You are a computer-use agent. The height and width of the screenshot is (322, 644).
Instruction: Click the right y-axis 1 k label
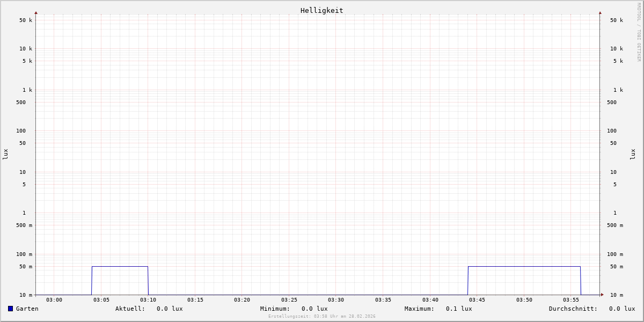click(618, 90)
